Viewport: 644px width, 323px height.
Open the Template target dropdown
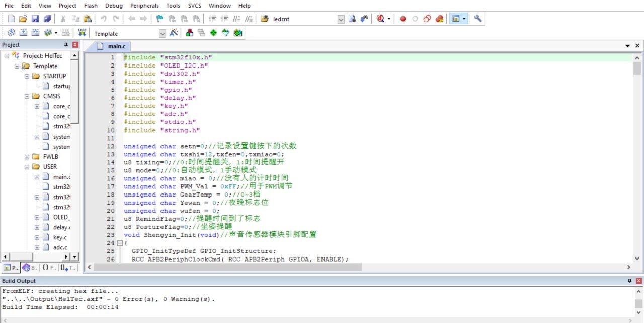162,34
